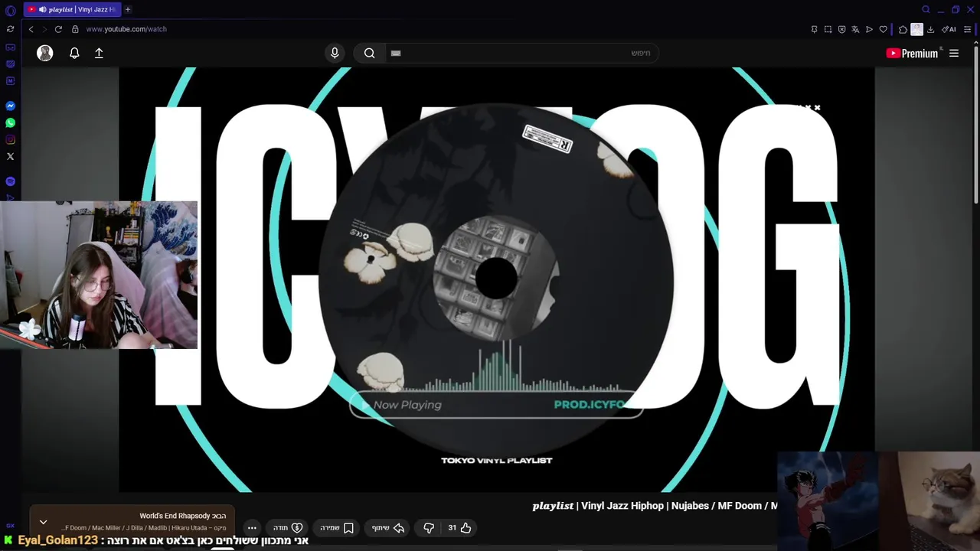Go back to the previous page
This screenshot has width=980, height=551.
pos(31,29)
